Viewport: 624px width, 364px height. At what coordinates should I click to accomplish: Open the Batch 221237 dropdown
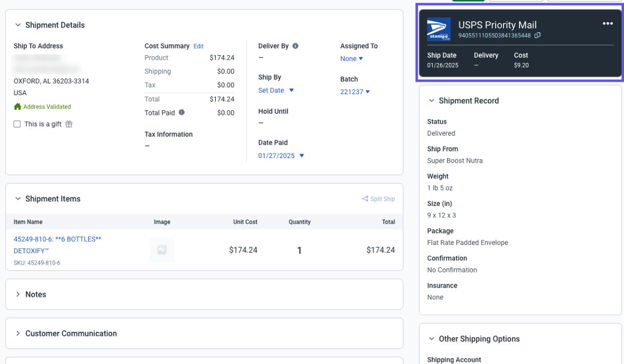click(355, 92)
